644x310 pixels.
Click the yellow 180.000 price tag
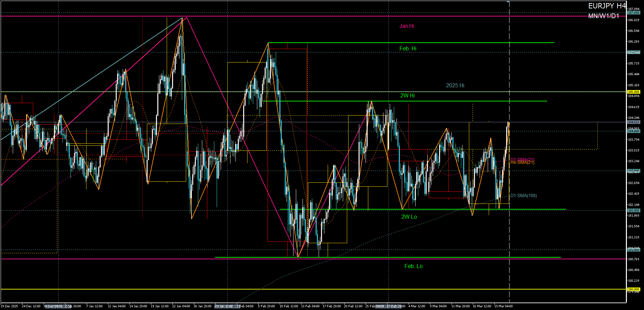point(633,290)
